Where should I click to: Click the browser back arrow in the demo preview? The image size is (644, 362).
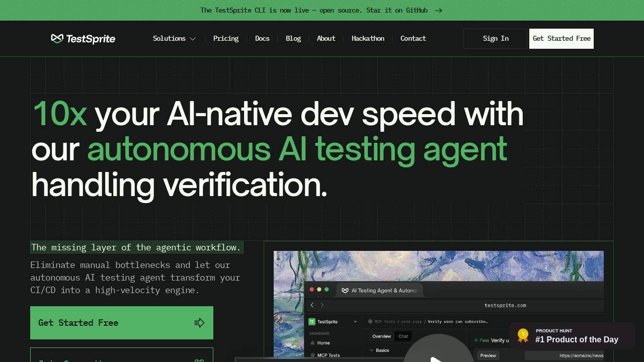click(312, 305)
